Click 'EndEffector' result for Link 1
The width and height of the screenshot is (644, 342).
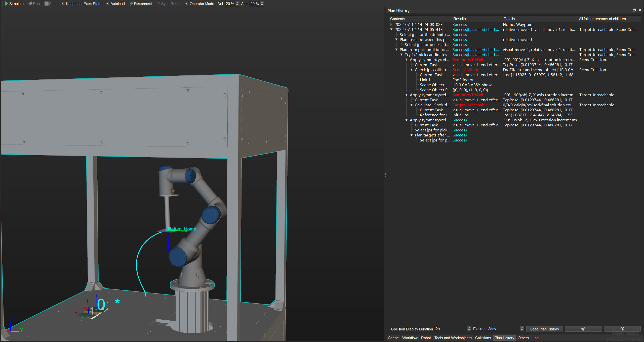tap(463, 80)
